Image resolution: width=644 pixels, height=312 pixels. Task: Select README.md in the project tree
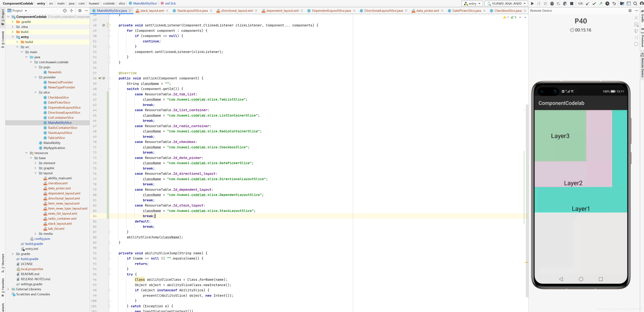pos(30,274)
